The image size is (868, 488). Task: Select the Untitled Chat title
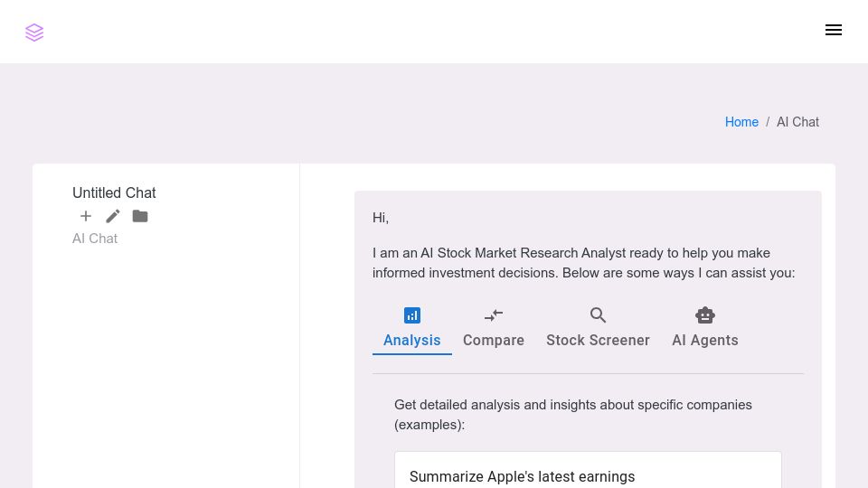(x=114, y=192)
